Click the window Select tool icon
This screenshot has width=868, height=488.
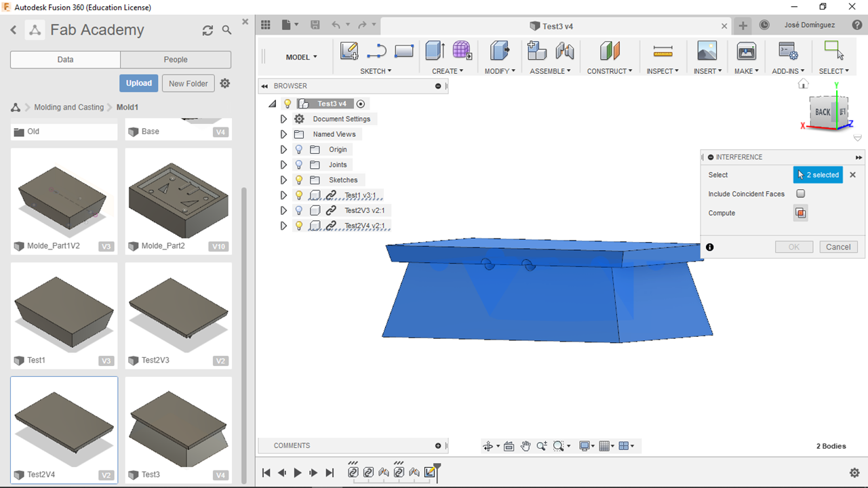click(833, 51)
